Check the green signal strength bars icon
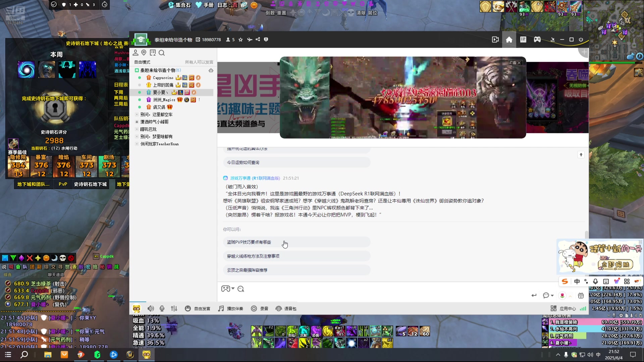The height and width of the screenshot is (362, 644). (x=583, y=308)
